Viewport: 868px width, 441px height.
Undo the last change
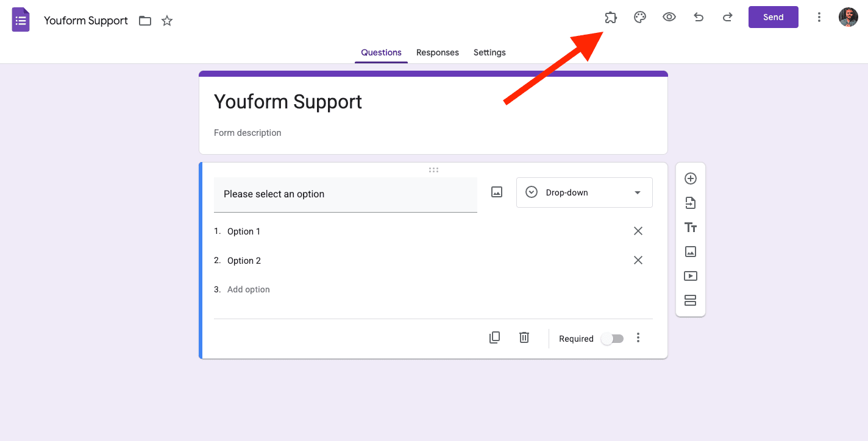tap(698, 17)
